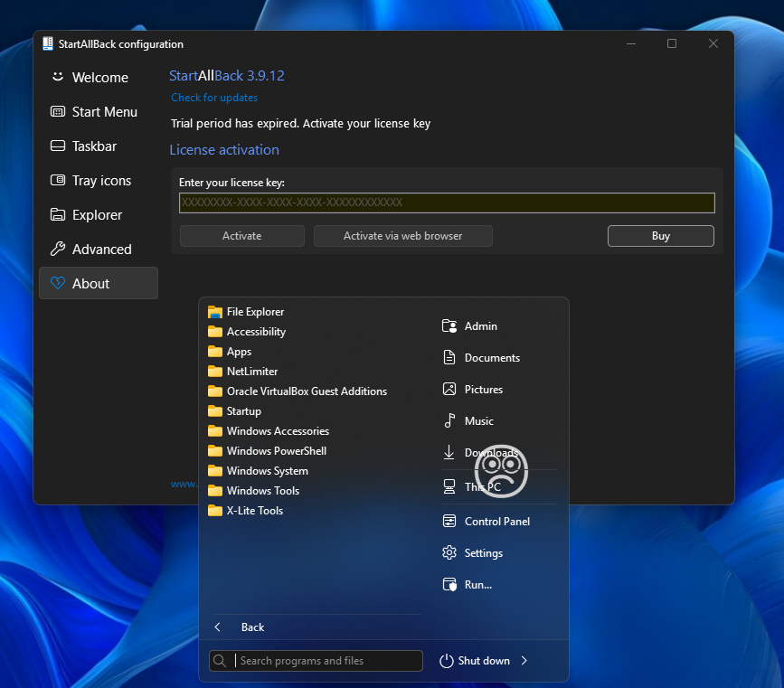This screenshot has height=688, width=784.
Task: Click the Music note icon
Action: click(x=449, y=420)
